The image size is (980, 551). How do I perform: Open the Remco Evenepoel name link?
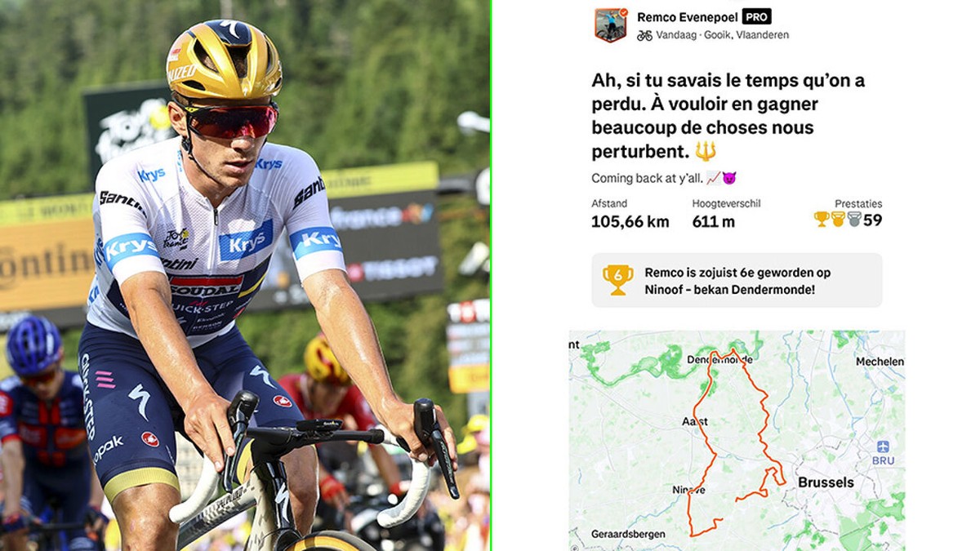click(x=687, y=17)
